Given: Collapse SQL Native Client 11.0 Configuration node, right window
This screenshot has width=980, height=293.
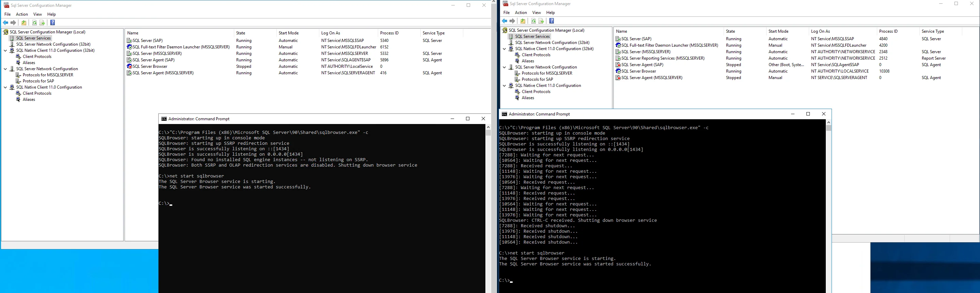Looking at the screenshot, I should 504,86.
